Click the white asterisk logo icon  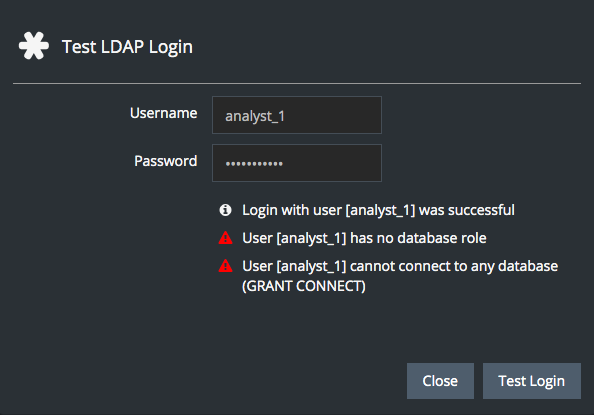(x=34, y=46)
